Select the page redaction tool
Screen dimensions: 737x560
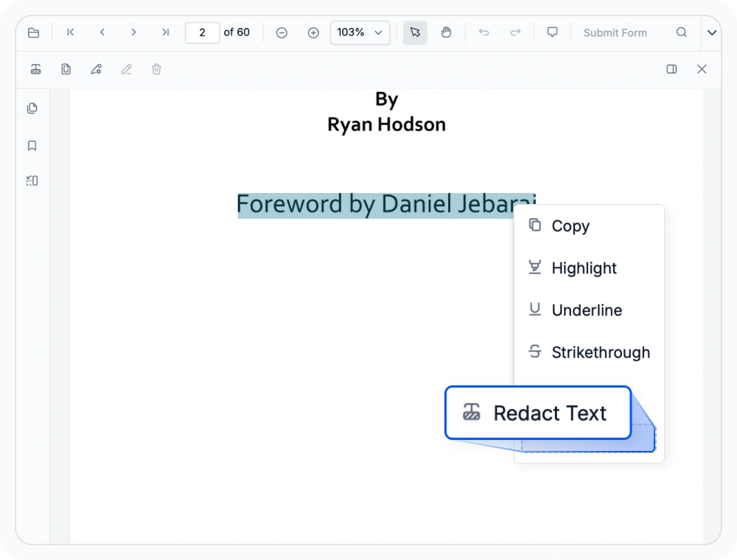66,69
